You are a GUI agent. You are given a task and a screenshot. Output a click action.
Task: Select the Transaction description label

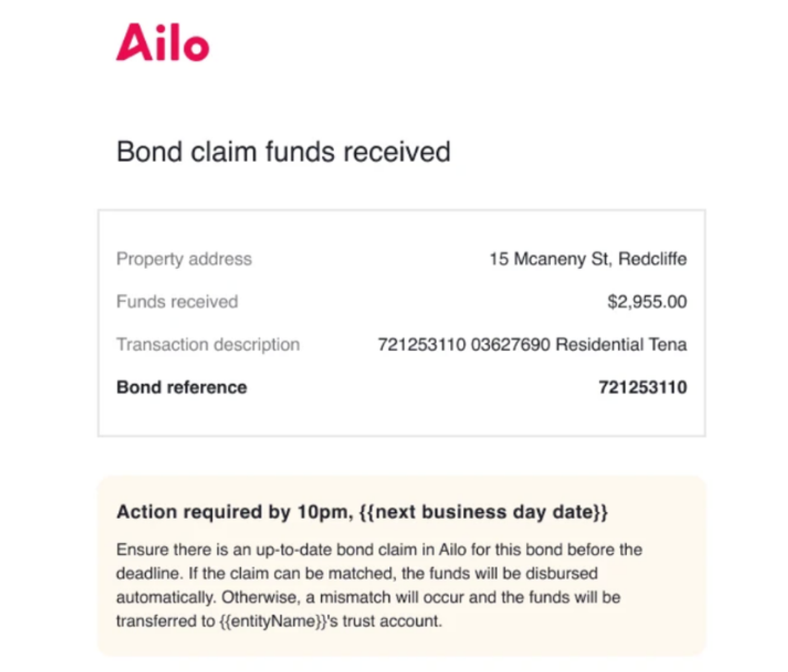[x=208, y=344]
